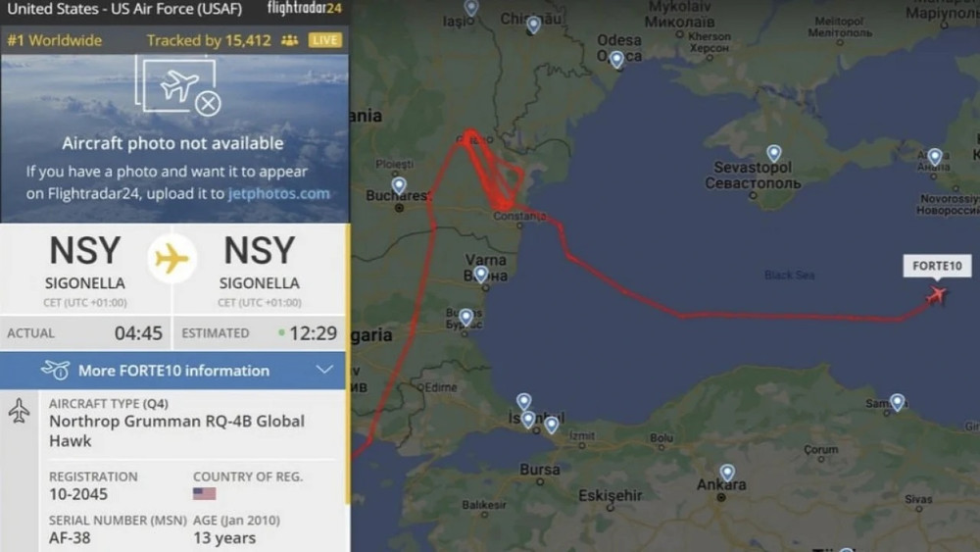Click the FORTE10 aircraft icon on map

[x=936, y=294]
